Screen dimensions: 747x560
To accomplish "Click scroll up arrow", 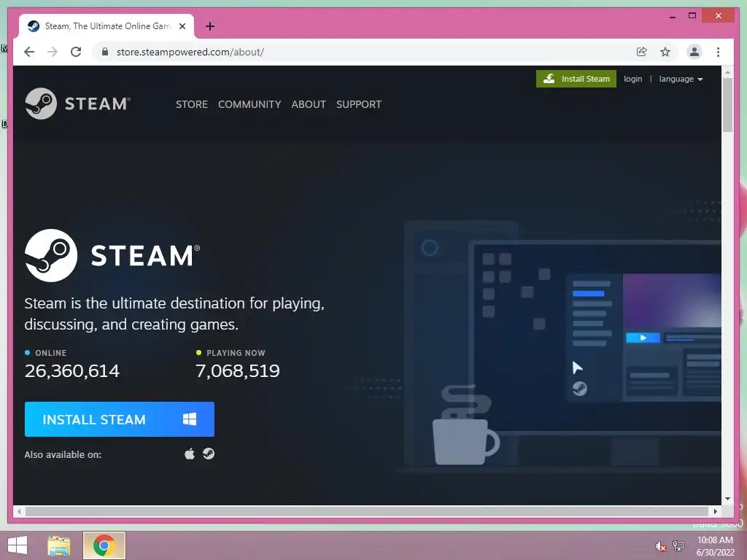I will point(727,72).
